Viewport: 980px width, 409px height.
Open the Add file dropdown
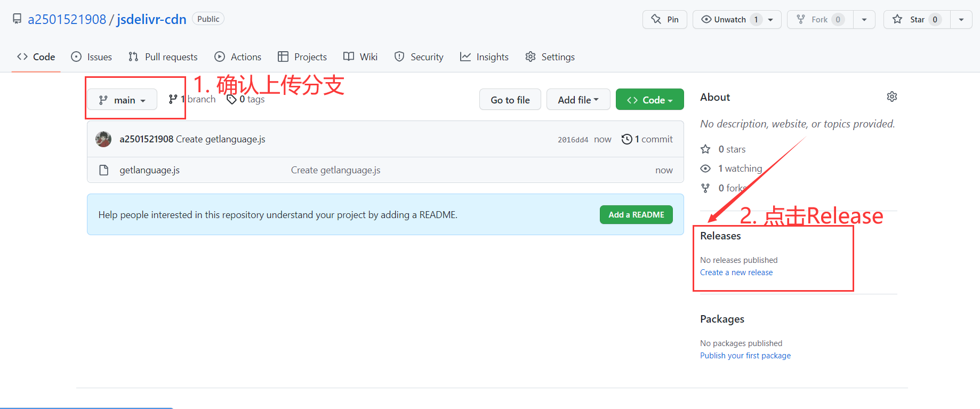click(x=579, y=100)
